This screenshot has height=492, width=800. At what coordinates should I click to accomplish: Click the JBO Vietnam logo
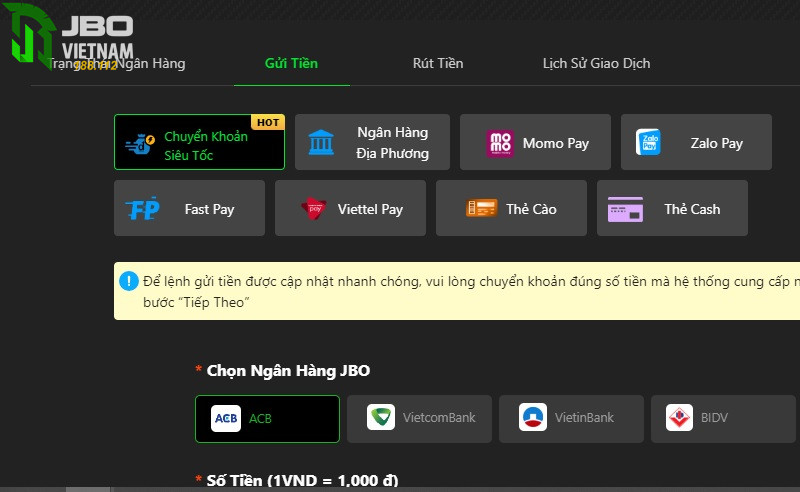70,35
